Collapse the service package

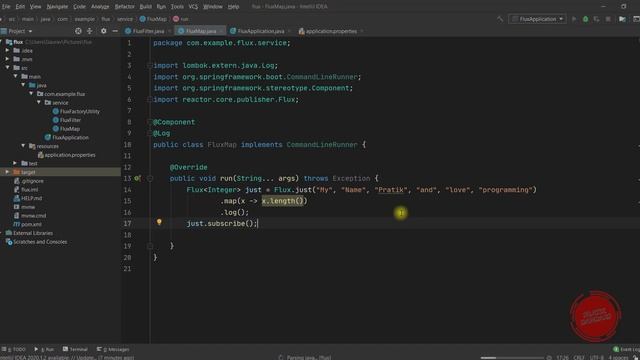(39, 102)
